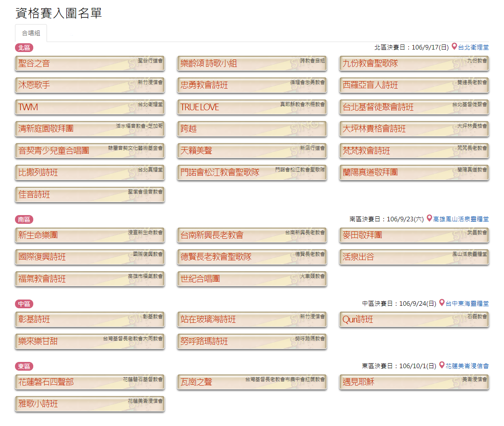Visit the 花蓮美崙浸信會 venue link
Screen dimensions: 504x426
[467, 366]
